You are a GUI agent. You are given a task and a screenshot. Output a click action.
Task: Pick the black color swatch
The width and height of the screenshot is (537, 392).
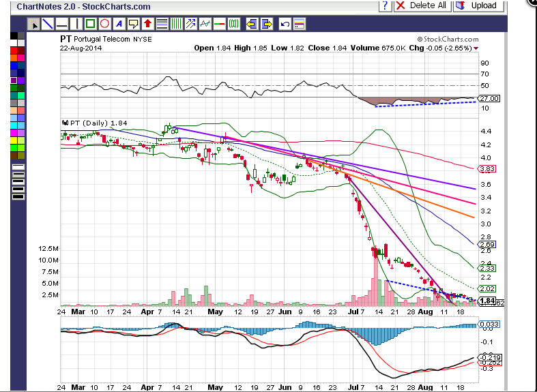[x=14, y=35]
